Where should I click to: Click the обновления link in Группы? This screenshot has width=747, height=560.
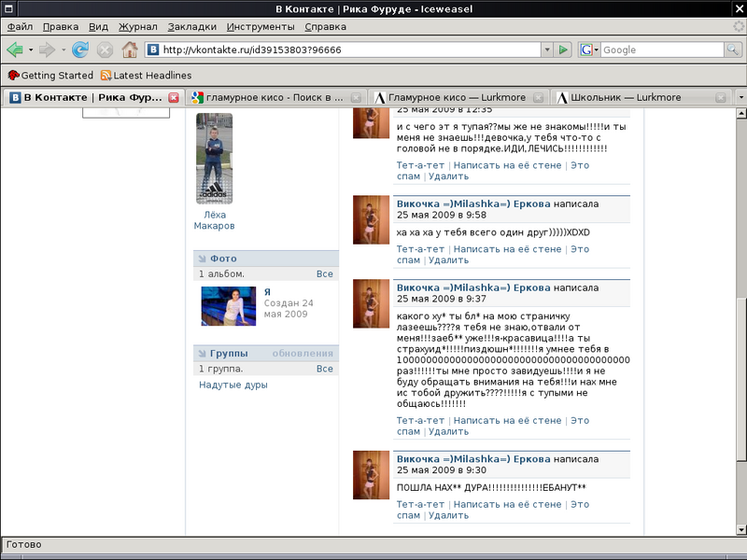coord(303,354)
